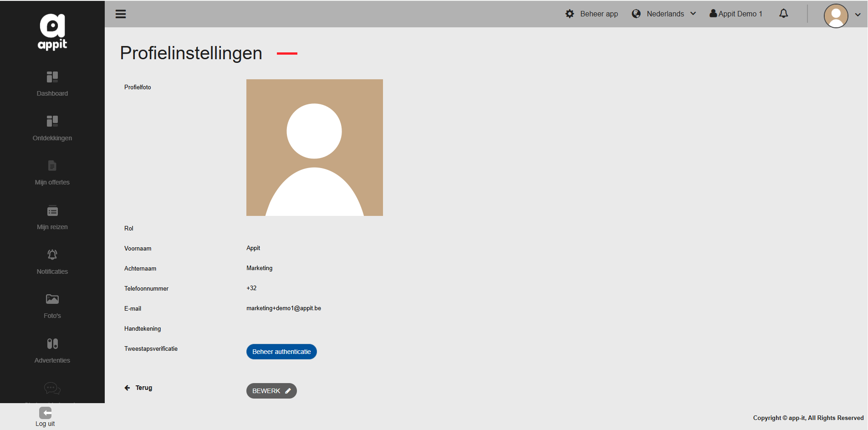Click the email marketing+demo1@appit.be
The image size is (868, 430).
284,308
